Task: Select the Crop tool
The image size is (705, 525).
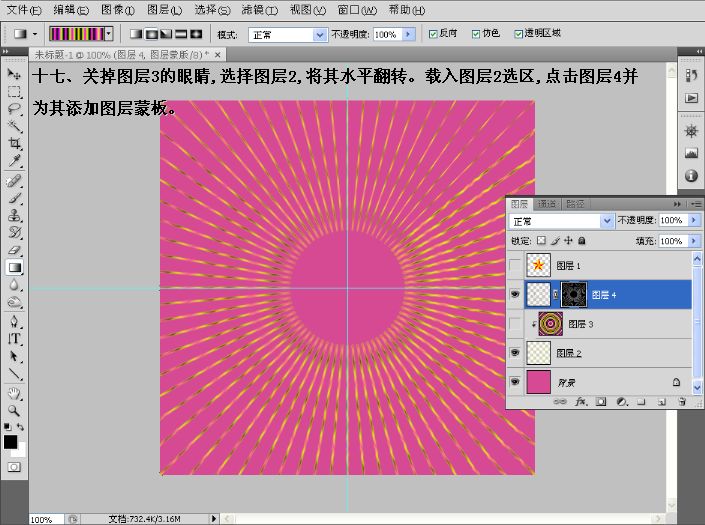Action: click(14, 143)
